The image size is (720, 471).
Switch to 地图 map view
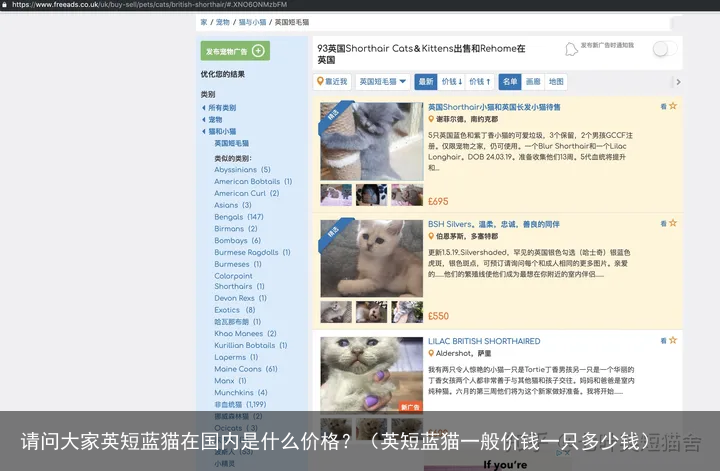tap(556, 82)
